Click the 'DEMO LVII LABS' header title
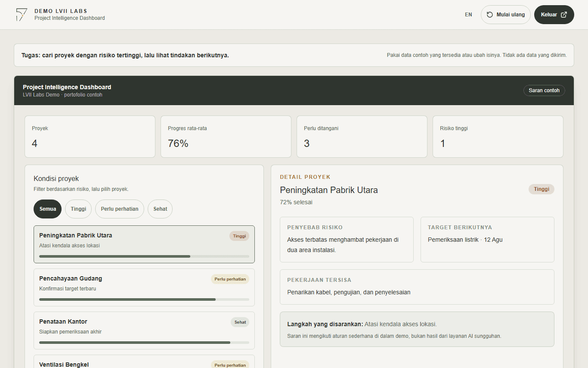Image resolution: width=588 pixels, height=368 pixels. click(x=61, y=11)
